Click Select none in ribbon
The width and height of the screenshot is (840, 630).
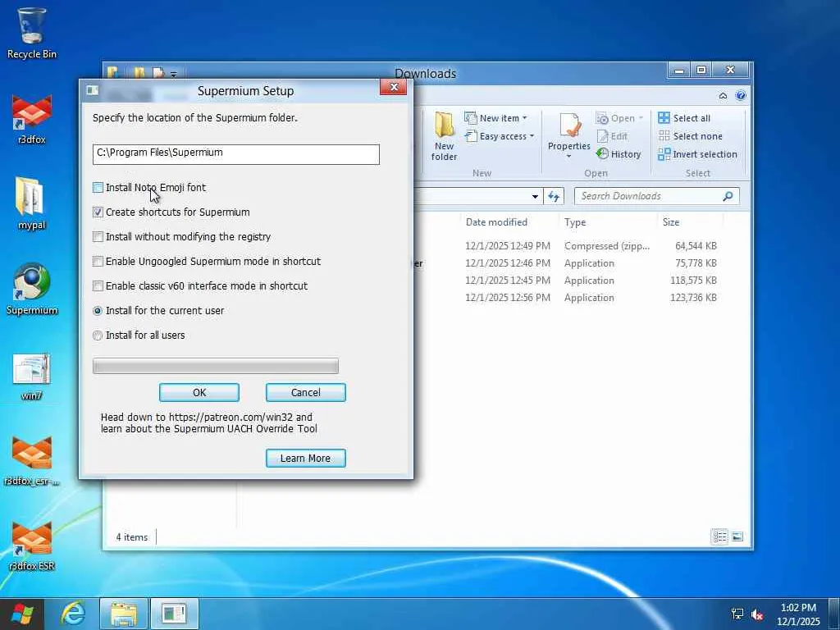(x=690, y=136)
